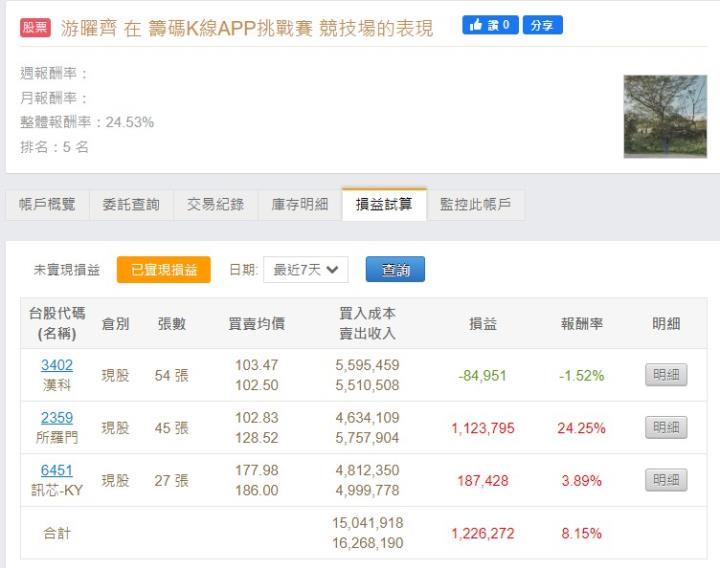The width and height of the screenshot is (720, 568).
Task: Click the 買入成本 賣出收入 column header
Action: [367, 323]
